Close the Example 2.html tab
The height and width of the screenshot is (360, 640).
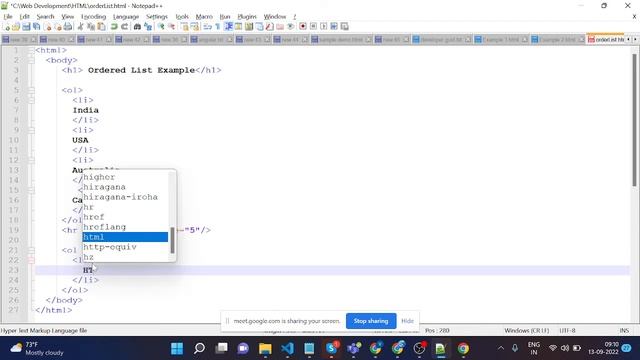(581, 40)
